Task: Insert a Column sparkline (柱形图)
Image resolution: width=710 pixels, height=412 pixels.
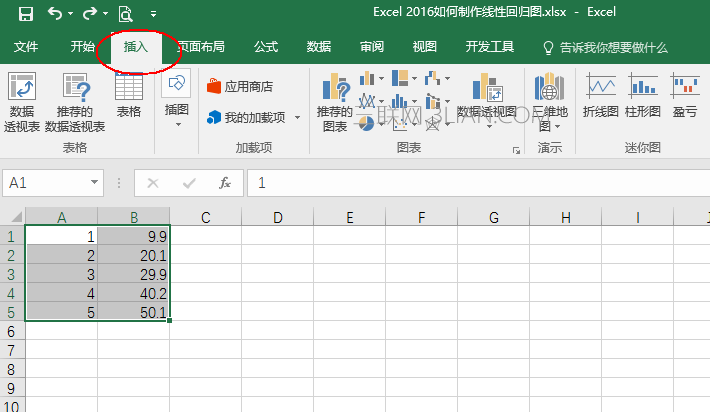Action: 642,98
